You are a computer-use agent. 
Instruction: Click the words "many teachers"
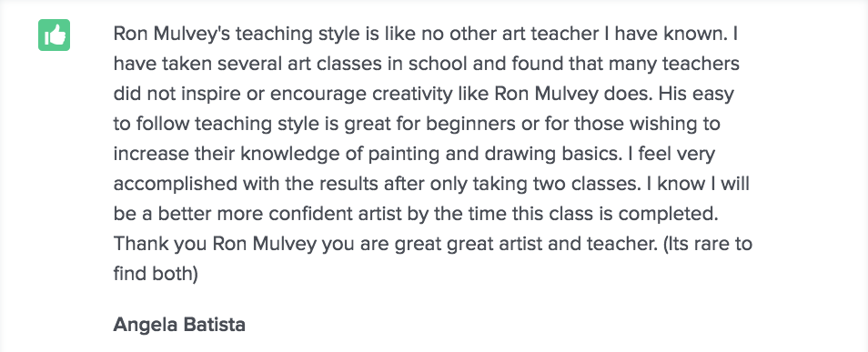coord(673,65)
